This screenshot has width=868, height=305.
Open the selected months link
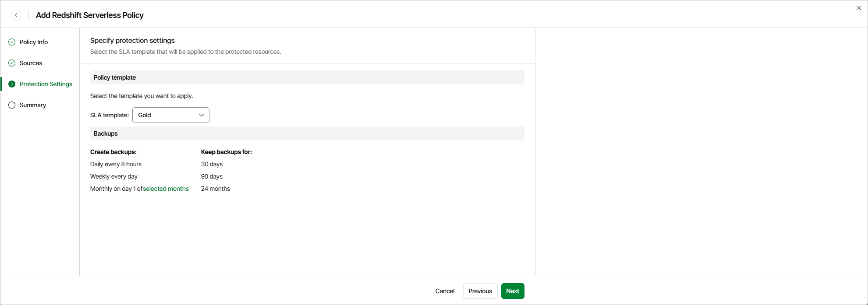[x=166, y=189]
